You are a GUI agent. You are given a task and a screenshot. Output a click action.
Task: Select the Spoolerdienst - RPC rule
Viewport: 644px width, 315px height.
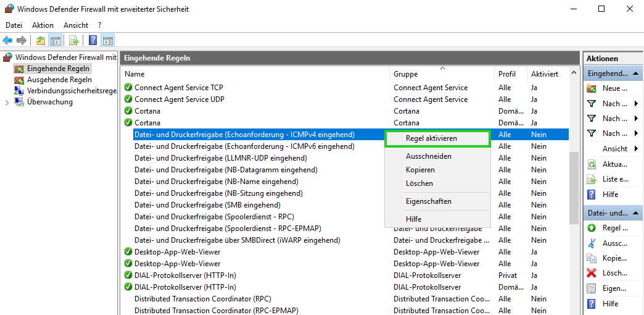pos(214,216)
